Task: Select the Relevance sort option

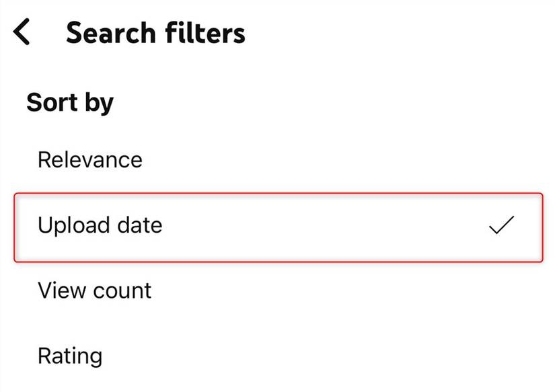Action: coord(90,160)
